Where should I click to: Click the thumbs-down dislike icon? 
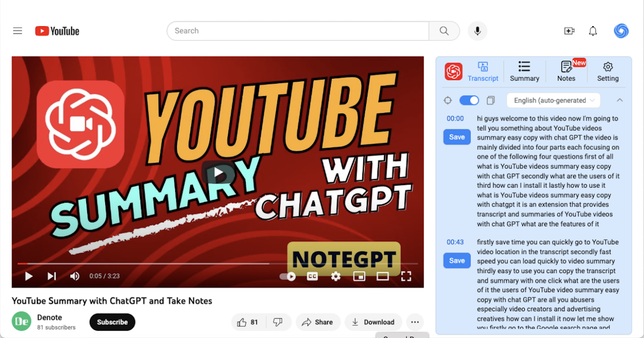[277, 322]
